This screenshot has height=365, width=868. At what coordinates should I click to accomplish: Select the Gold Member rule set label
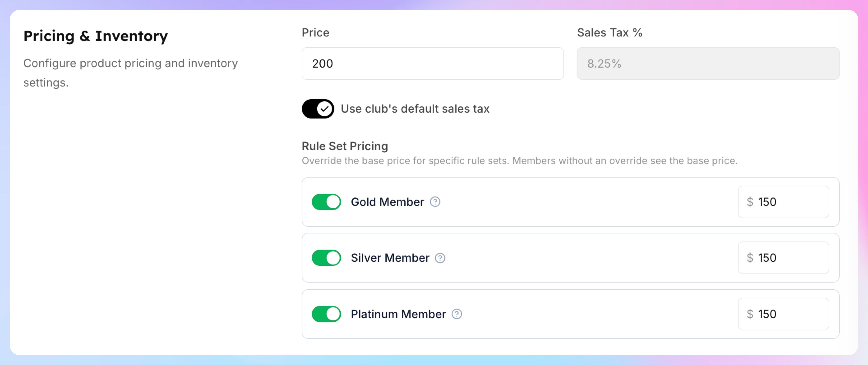(x=388, y=202)
